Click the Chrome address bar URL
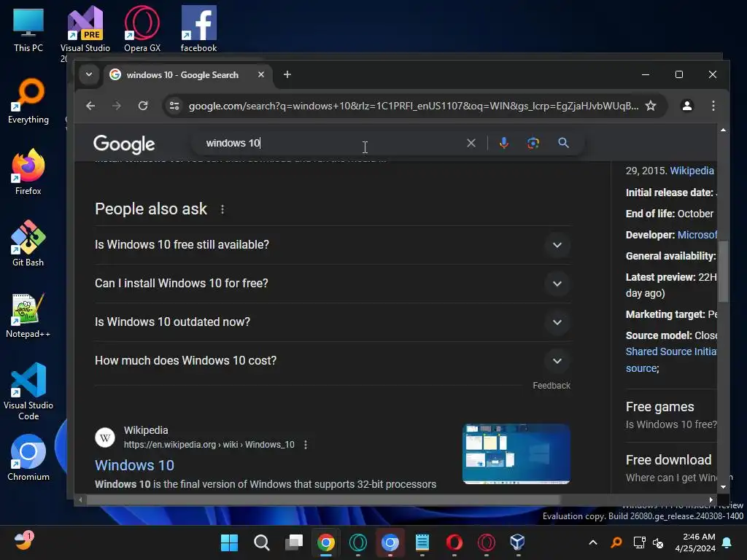Viewport: 747px width, 560px height. 413,106
